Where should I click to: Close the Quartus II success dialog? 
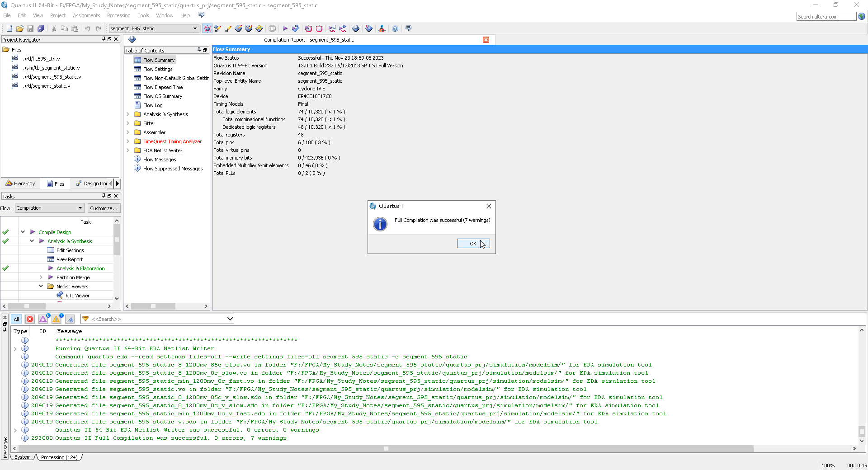tap(489, 206)
